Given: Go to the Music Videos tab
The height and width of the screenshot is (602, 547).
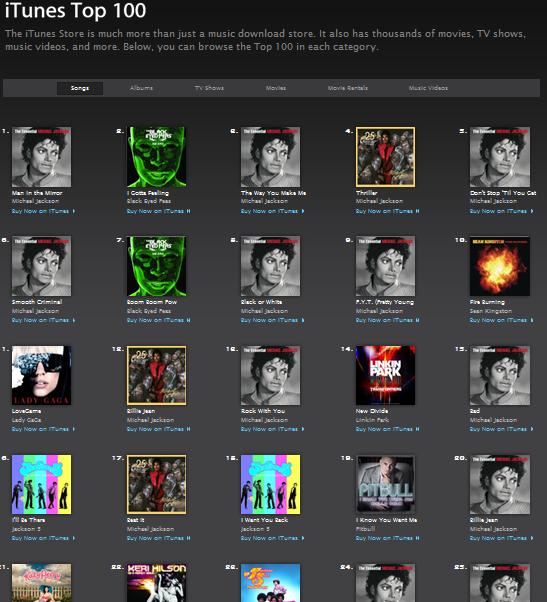Looking at the screenshot, I should coord(428,88).
